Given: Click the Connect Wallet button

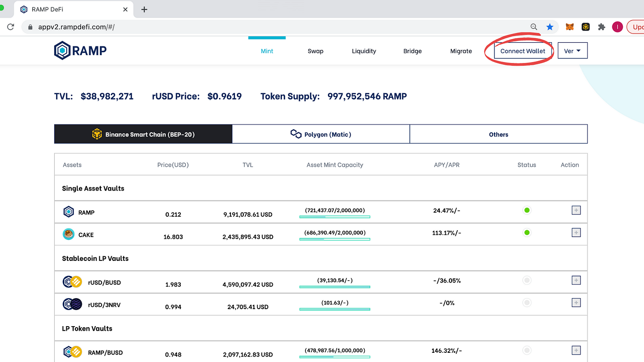Looking at the screenshot, I should coord(523,51).
